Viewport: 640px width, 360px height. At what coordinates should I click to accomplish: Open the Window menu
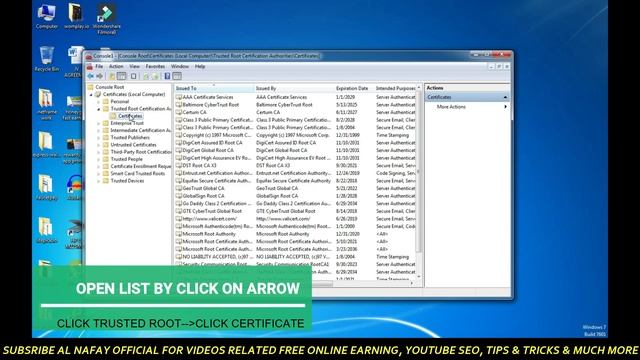pyautogui.click(x=180, y=67)
